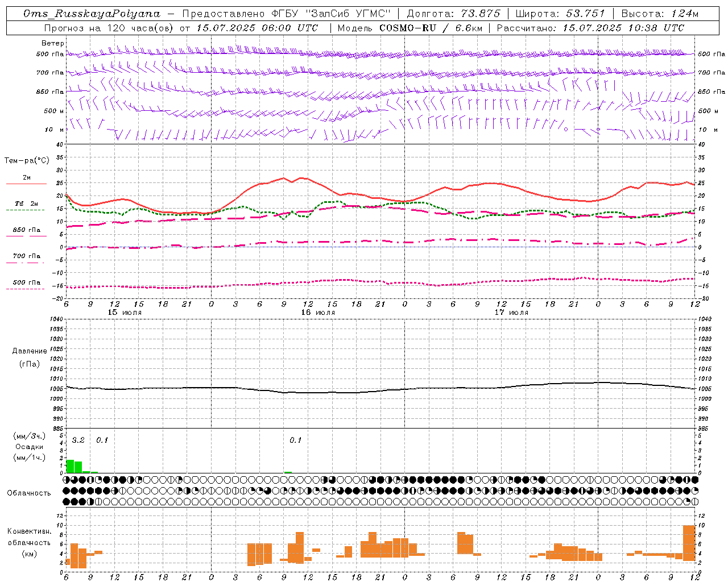Screen dimensions: 728x582
Task: Click the computed time Рассчитано: 15.07.2025 10:38 UTC
Action: click(x=591, y=28)
